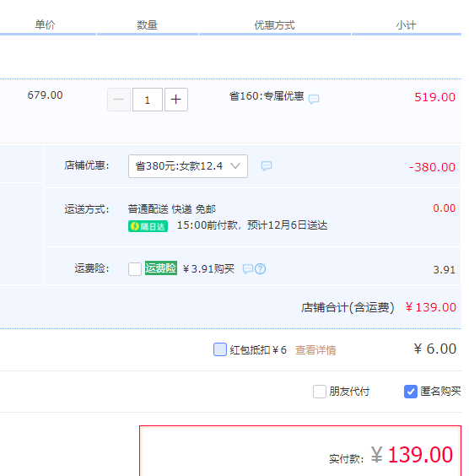
Task: Click the 单价 column header
Action: 45,24
